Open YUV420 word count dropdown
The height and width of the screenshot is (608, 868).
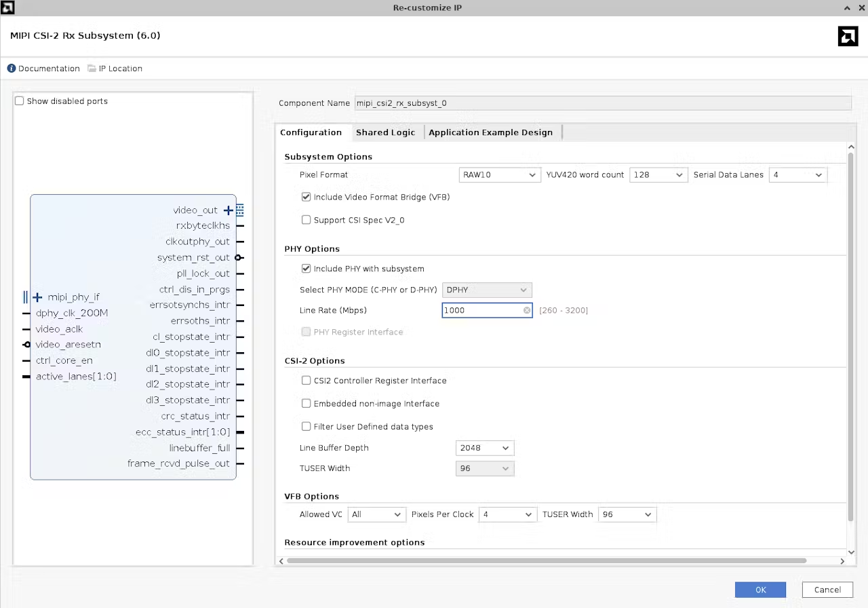(x=658, y=175)
